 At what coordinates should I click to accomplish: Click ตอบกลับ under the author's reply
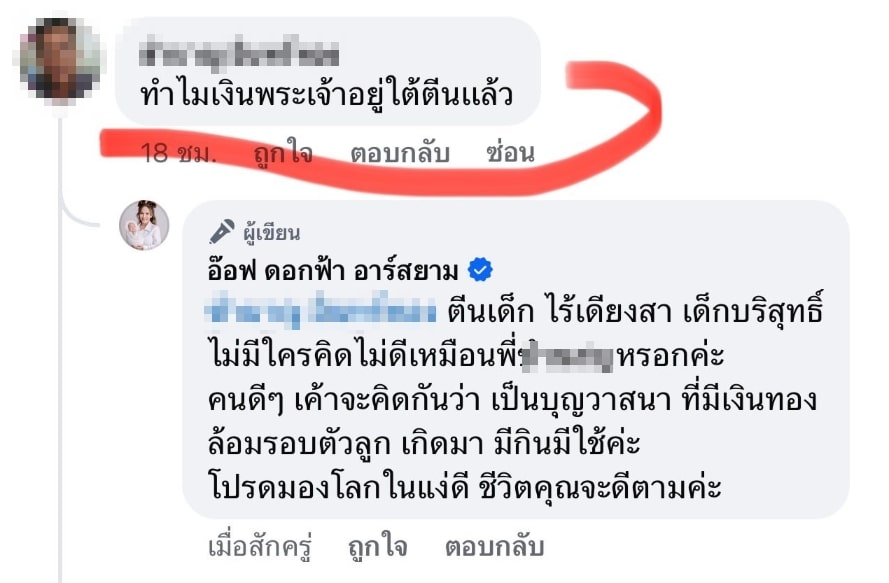(x=494, y=547)
